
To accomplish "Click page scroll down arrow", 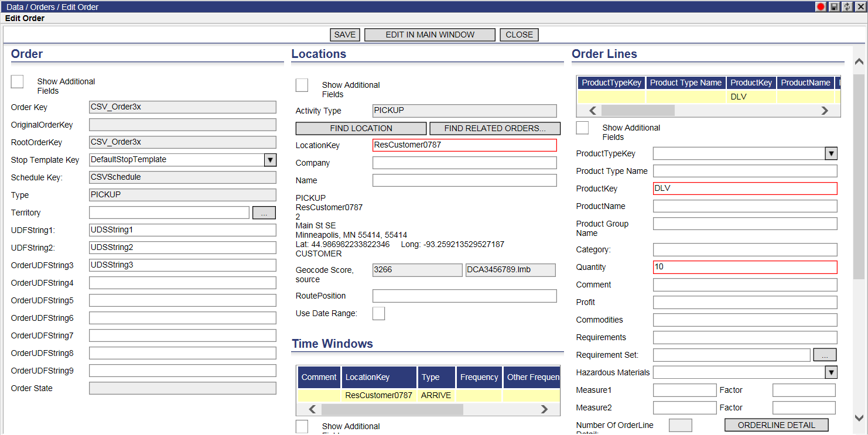I will [x=859, y=418].
